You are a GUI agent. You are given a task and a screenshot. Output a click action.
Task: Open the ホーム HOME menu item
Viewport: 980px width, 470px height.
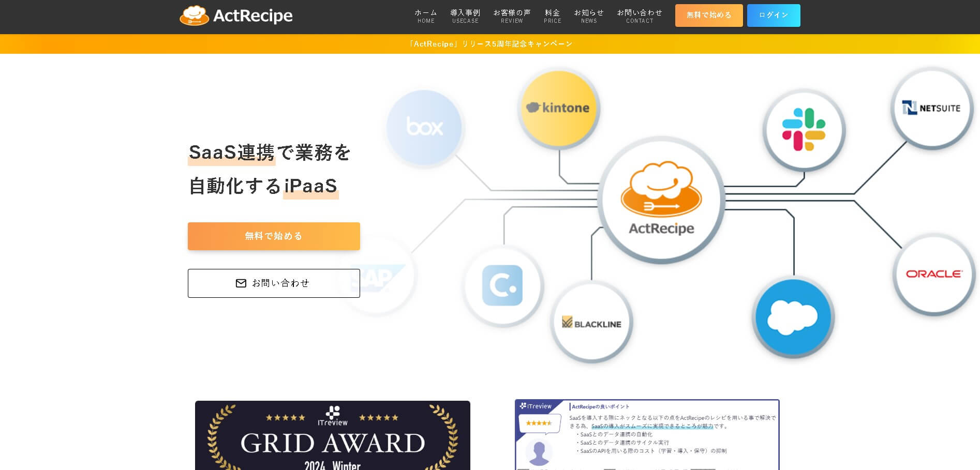pyautogui.click(x=426, y=16)
